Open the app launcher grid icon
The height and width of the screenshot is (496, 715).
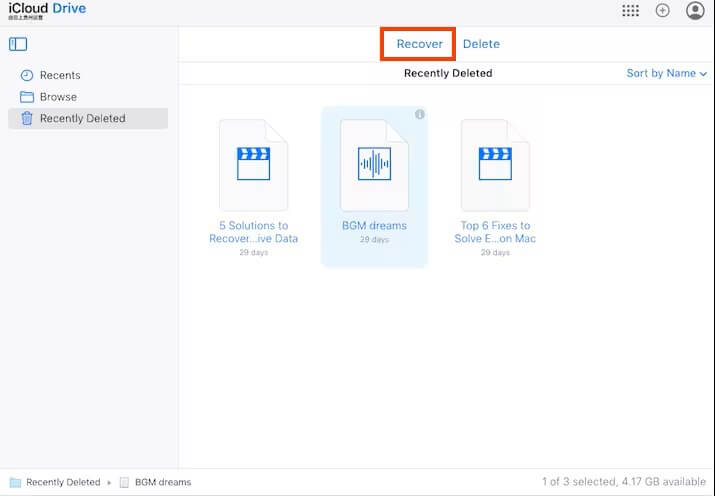(630, 11)
